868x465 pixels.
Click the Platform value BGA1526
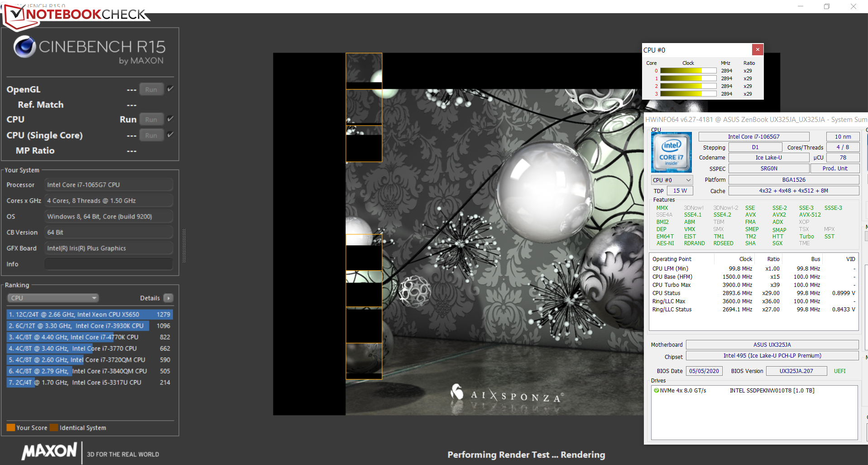point(794,179)
